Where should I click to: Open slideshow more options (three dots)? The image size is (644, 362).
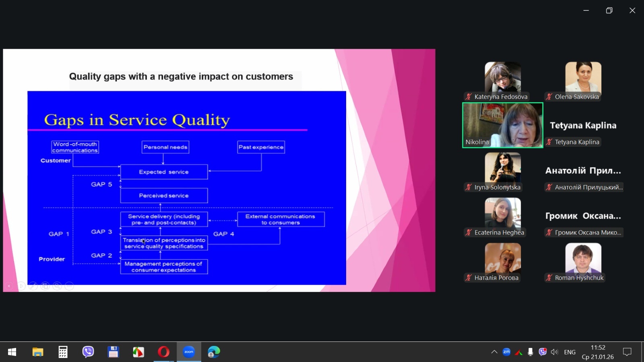tap(69, 286)
